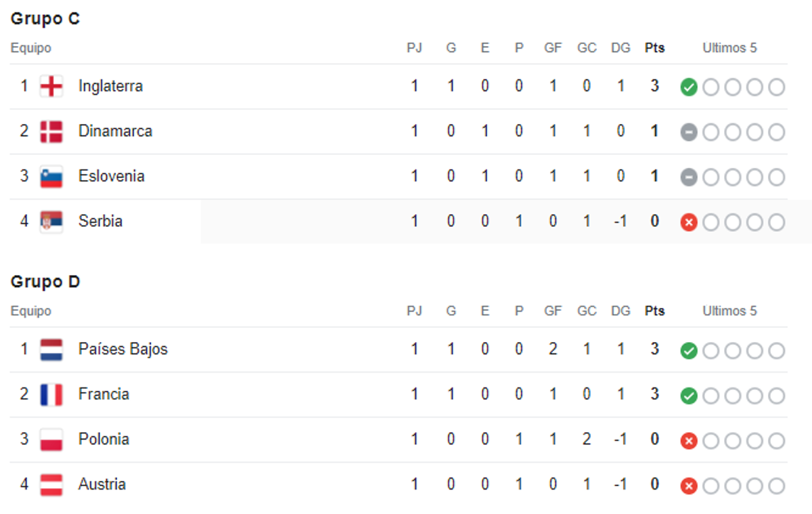Open the Países Bajos team link

(x=122, y=349)
